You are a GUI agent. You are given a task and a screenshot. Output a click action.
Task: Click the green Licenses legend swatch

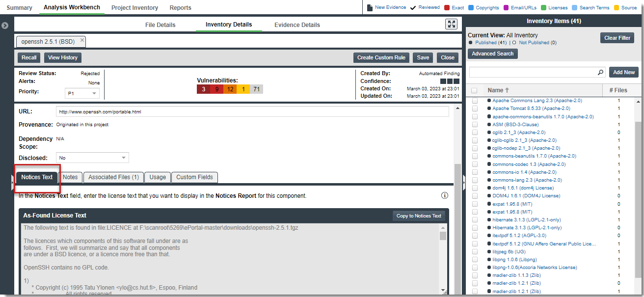point(543,7)
